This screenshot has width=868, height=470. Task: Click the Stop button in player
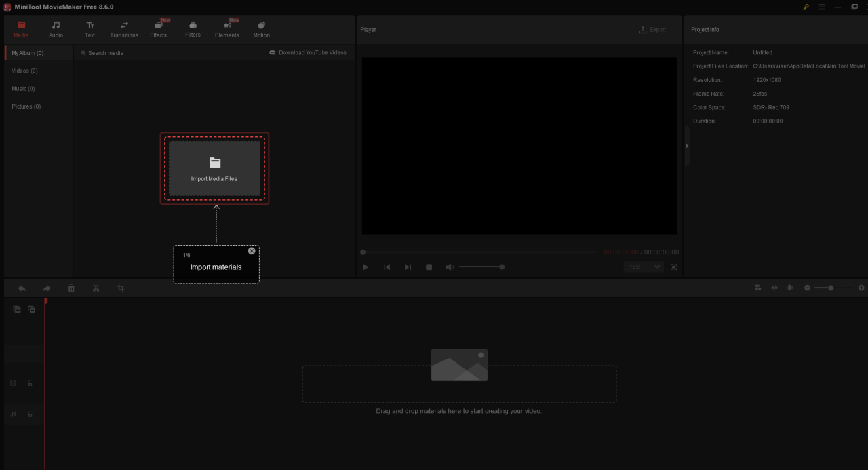(x=429, y=267)
